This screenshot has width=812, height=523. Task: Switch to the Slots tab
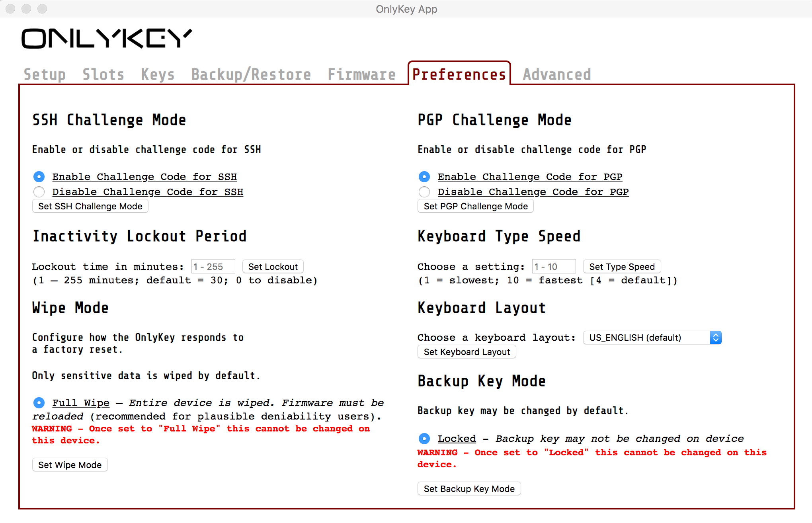coord(103,74)
